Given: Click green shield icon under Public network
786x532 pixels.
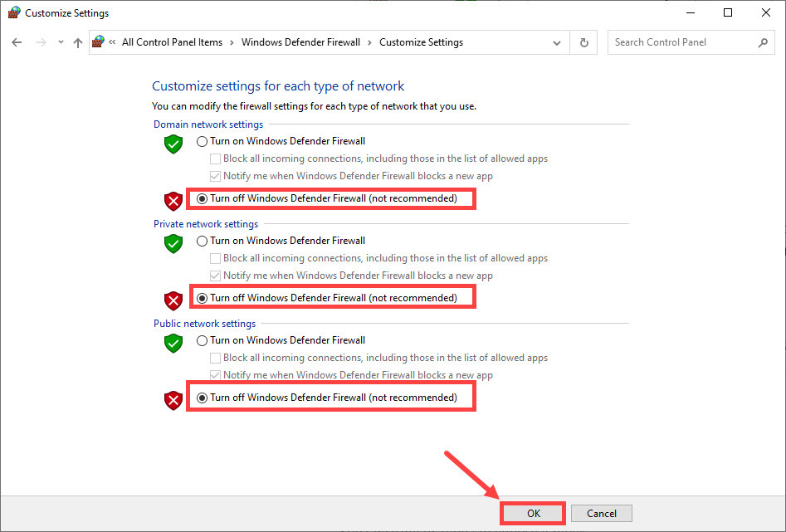Looking at the screenshot, I should [173, 344].
